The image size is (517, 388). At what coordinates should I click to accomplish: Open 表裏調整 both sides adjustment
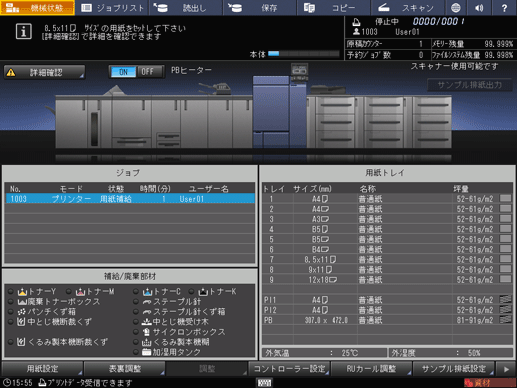click(125, 369)
